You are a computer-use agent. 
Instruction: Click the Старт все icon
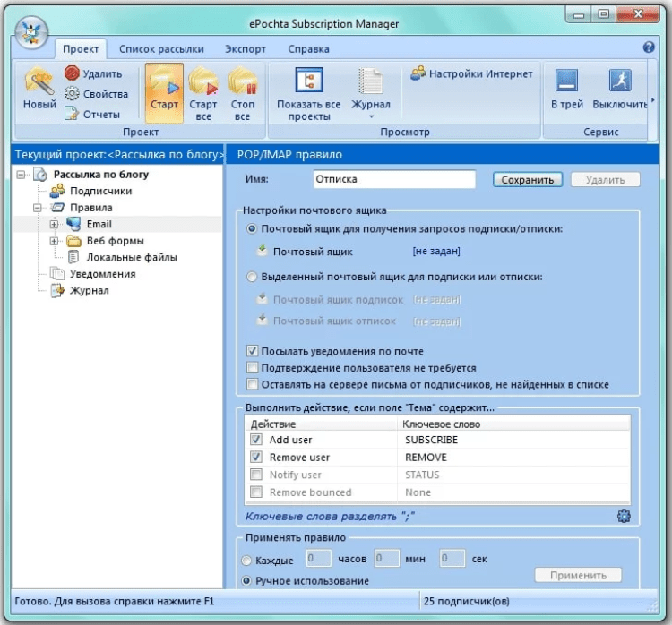point(203,93)
